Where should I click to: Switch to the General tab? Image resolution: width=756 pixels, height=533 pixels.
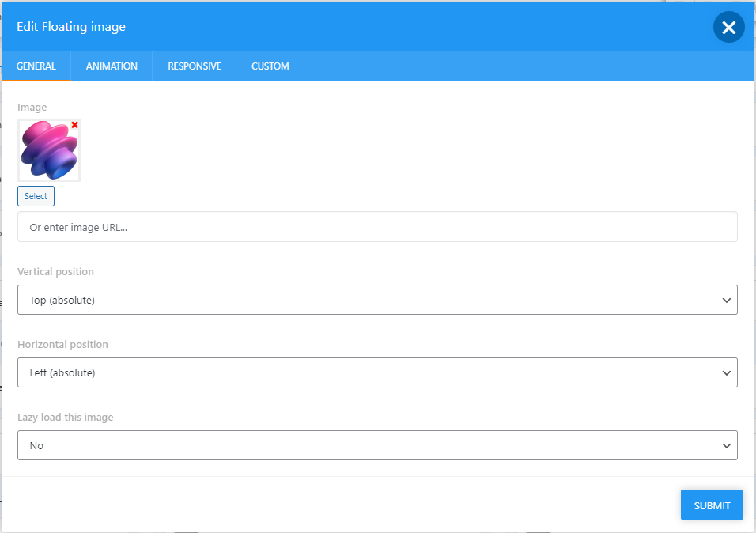point(36,66)
